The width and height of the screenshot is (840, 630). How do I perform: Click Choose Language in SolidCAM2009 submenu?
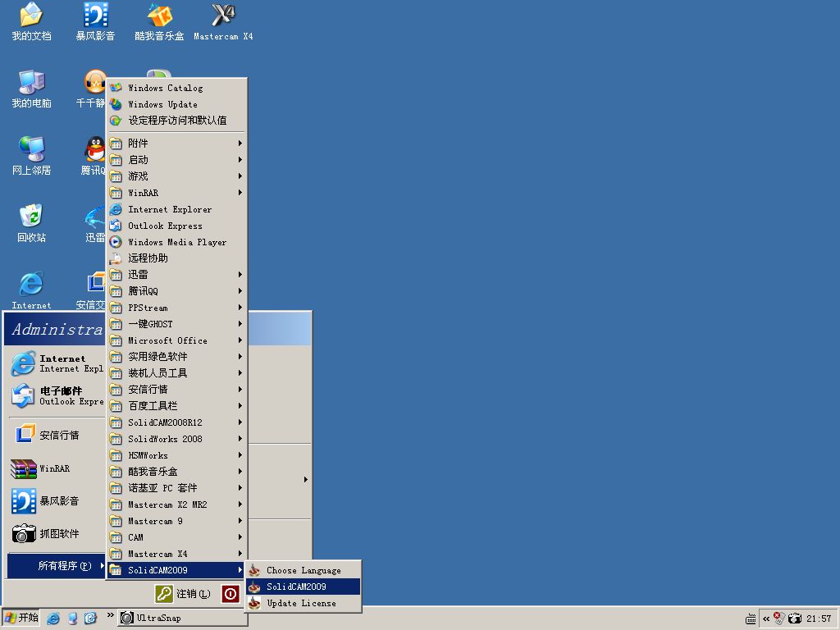pyautogui.click(x=304, y=571)
